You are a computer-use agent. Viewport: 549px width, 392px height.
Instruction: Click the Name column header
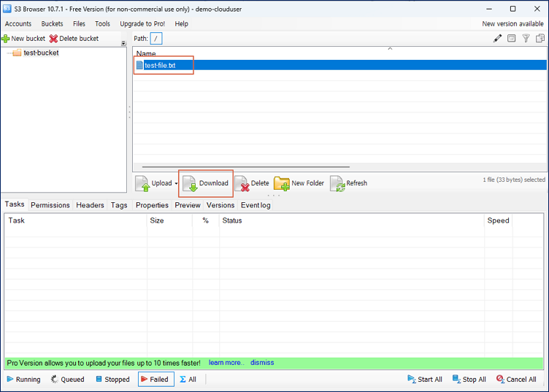pyautogui.click(x=146, y=53)
